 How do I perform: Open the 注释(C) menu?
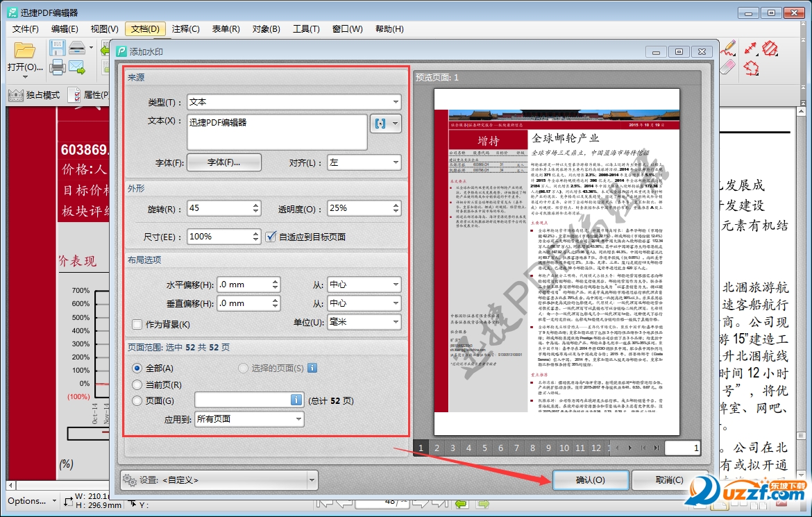186,29
